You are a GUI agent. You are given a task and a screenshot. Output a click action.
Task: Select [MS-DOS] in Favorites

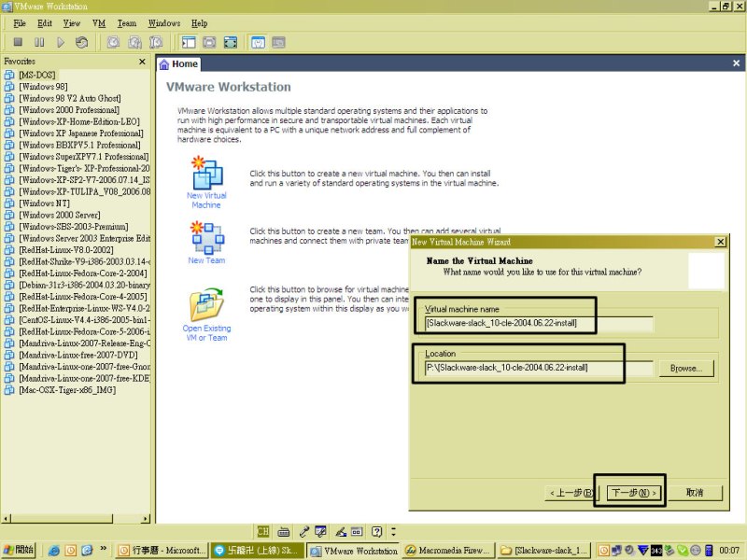click(x=37, y=75)
